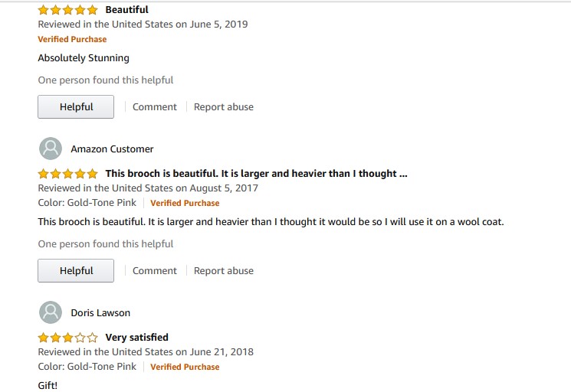Click Color: Gold-Tone Pink on Doris Lawson's review
This screenshot has width=571, height=392.
(87, 367)
